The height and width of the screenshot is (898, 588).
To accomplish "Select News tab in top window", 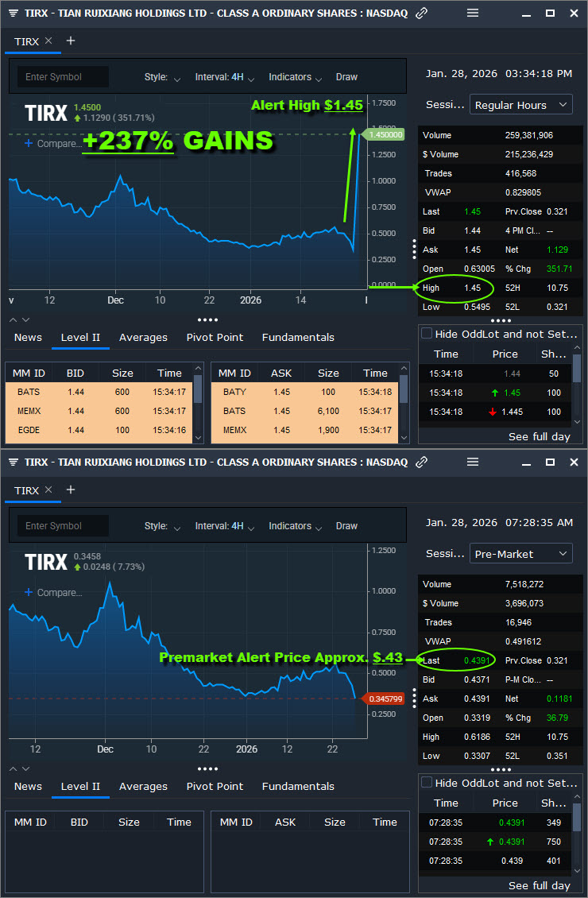I will (28, 337).
